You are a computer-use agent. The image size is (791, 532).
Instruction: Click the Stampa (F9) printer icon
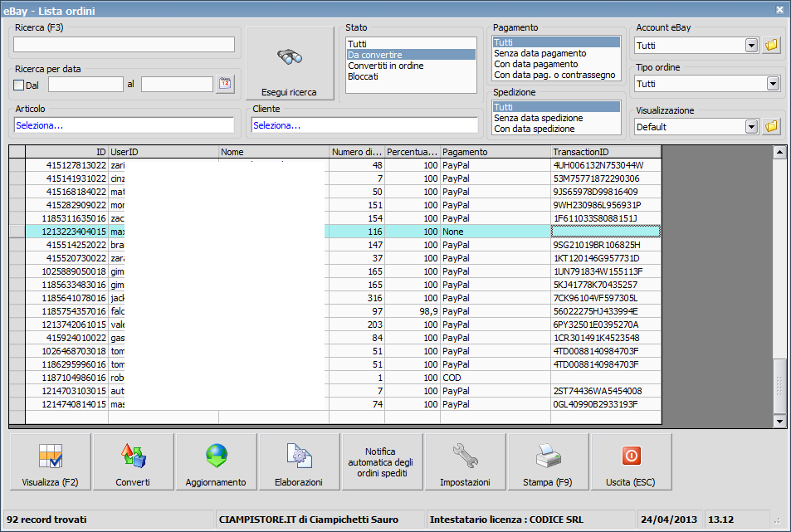point(548,456)
